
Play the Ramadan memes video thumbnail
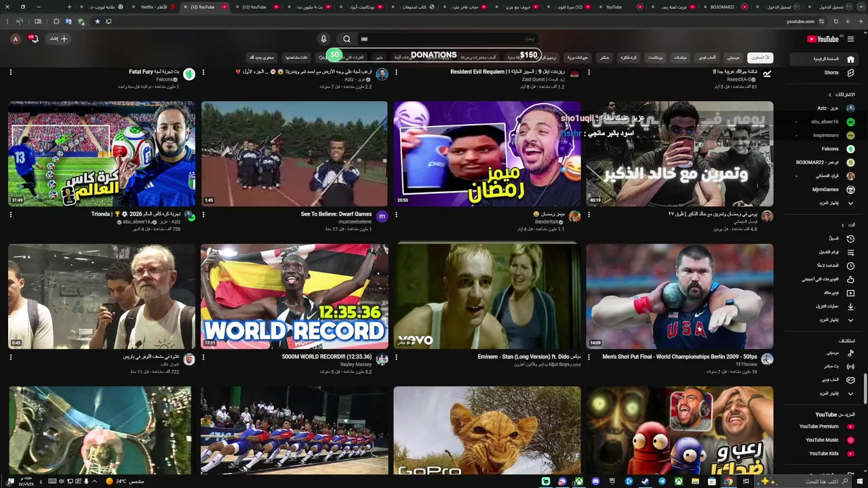tap(487, 154)
